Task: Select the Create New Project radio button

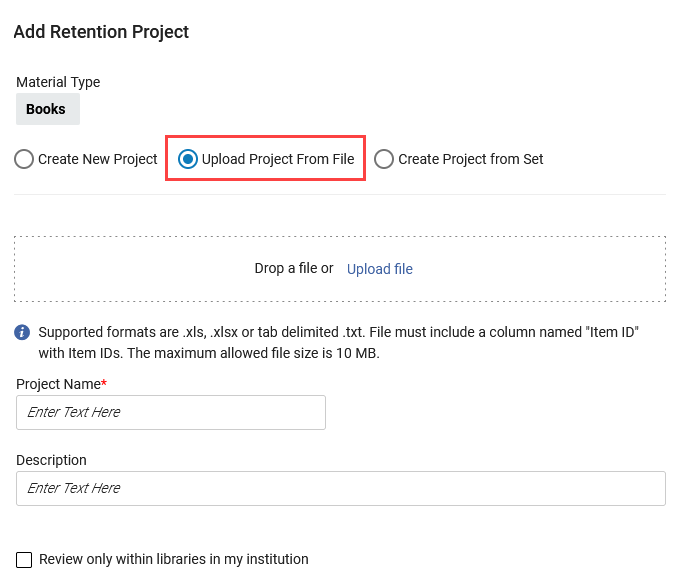Action: (x=24, y=159)
